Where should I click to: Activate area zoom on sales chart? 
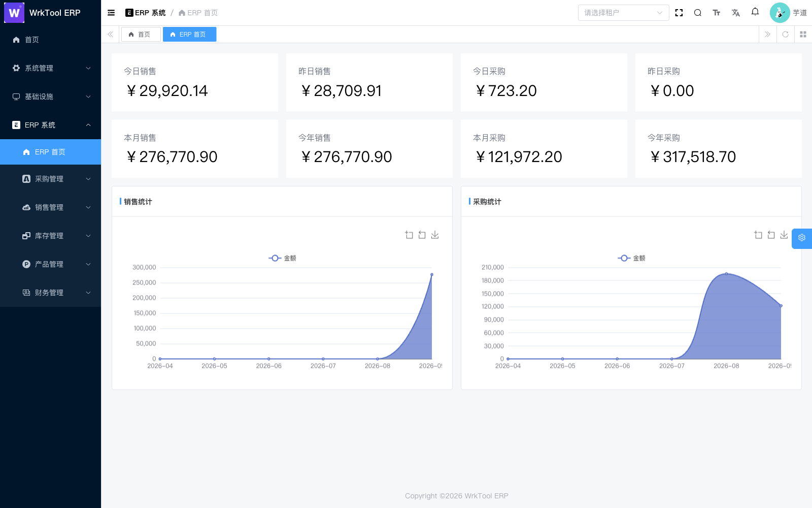[409, 235]
